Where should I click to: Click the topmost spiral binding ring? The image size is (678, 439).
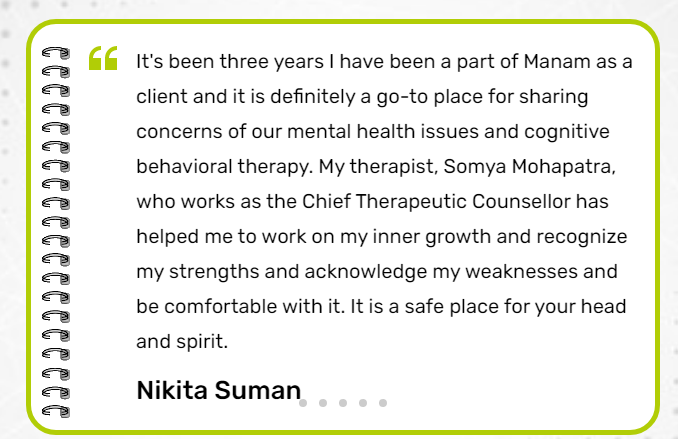pyautogui.click(x=57, y=52)
